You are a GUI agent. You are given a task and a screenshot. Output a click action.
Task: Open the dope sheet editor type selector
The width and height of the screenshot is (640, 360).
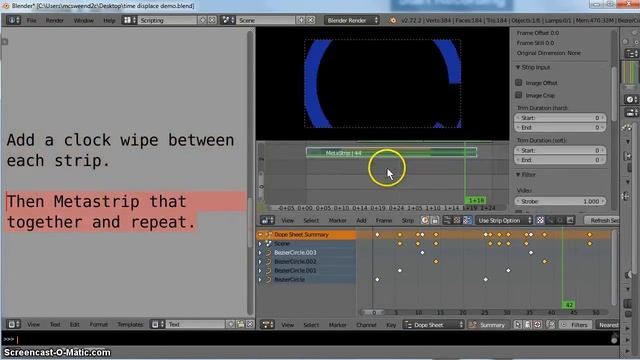[267, 324]
